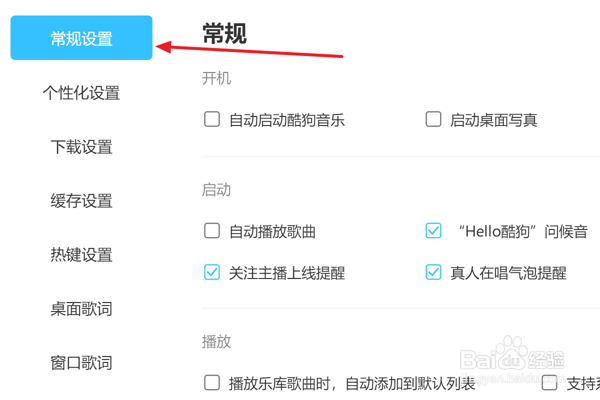Open 个性化设置 in the sidebar

pos(81,93)
